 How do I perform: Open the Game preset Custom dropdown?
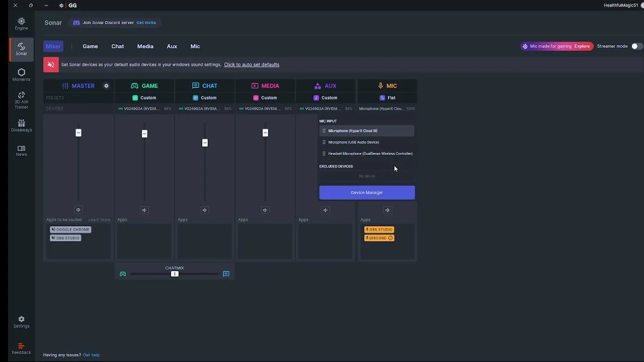point(144,98)
